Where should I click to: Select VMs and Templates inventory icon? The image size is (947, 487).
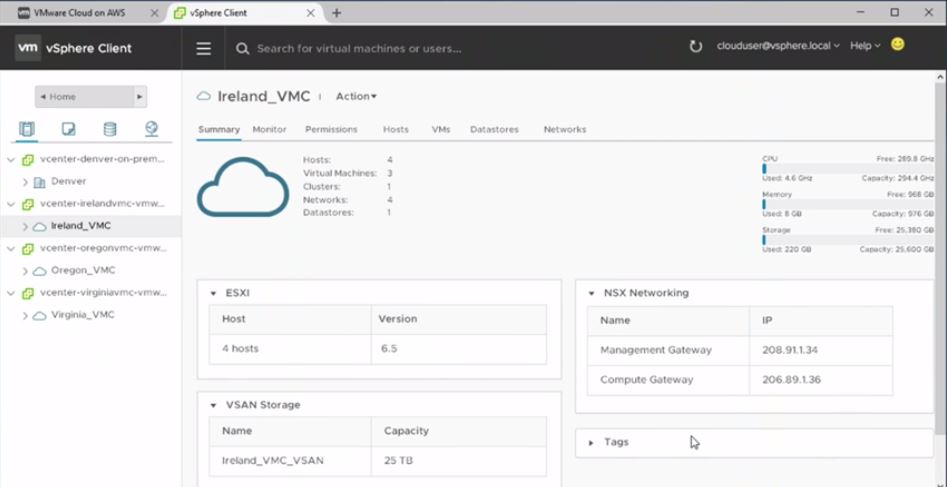[x=68, y=129]
